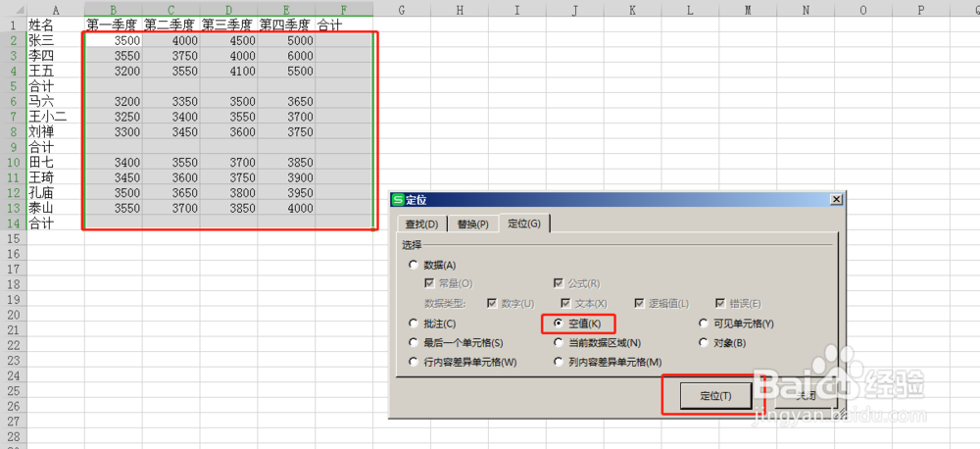Screen dimensions: 980x449
Task: Select column G header
Action: tap(402, 9)
